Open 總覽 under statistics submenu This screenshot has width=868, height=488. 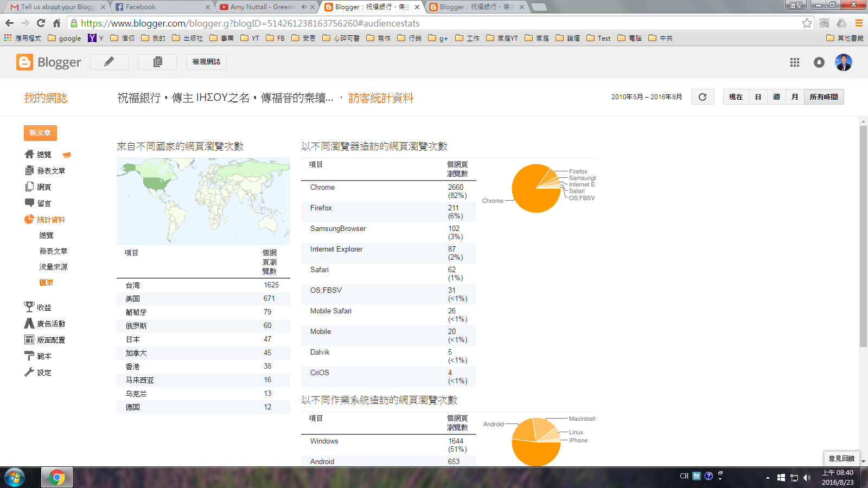coord(46,235)
